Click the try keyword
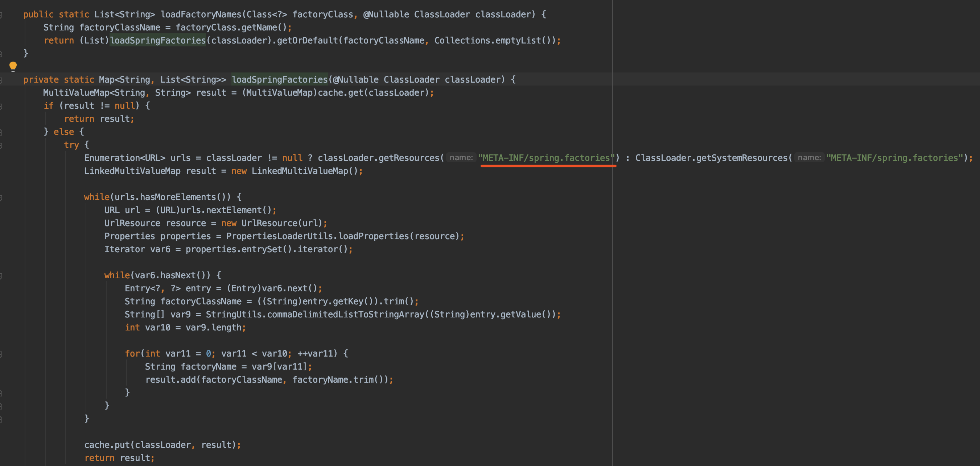The image size is (980, 466). 71,145
